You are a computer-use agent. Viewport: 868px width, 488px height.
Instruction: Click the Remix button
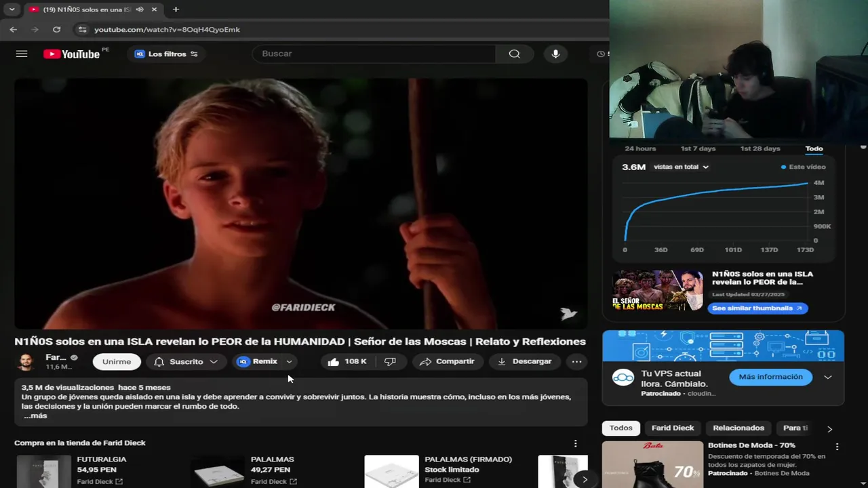coord(258,362)
